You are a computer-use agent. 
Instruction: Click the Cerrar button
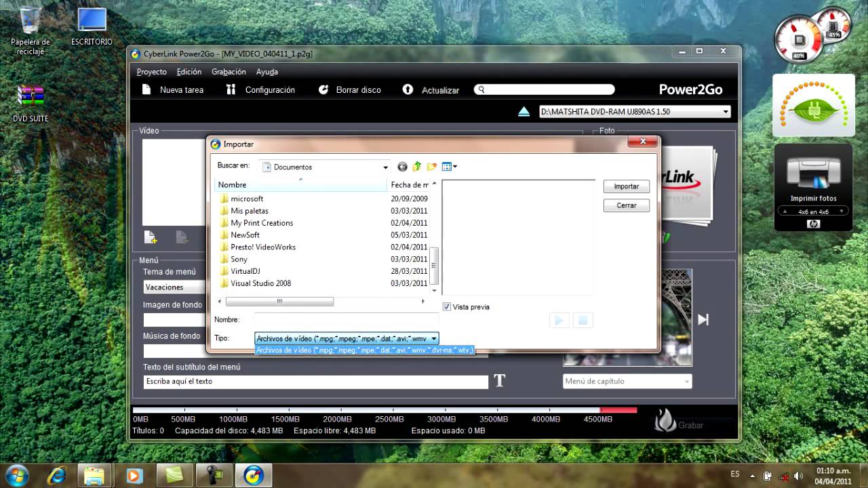click(627, 205)
